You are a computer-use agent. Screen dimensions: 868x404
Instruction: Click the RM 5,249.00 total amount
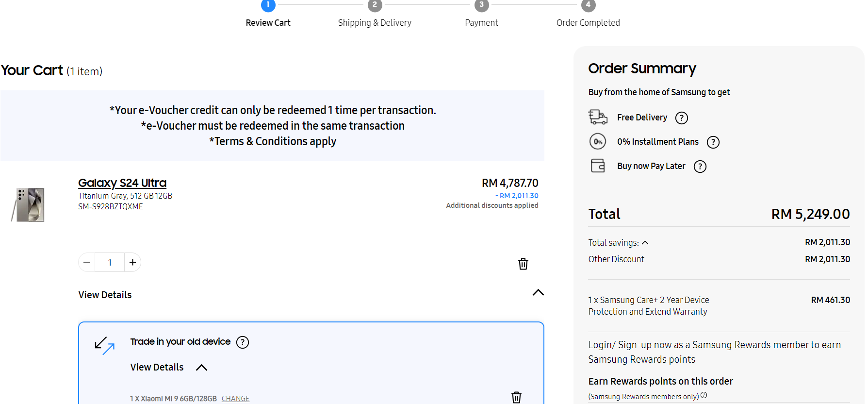pyautogui.click(x=810, y=214)
